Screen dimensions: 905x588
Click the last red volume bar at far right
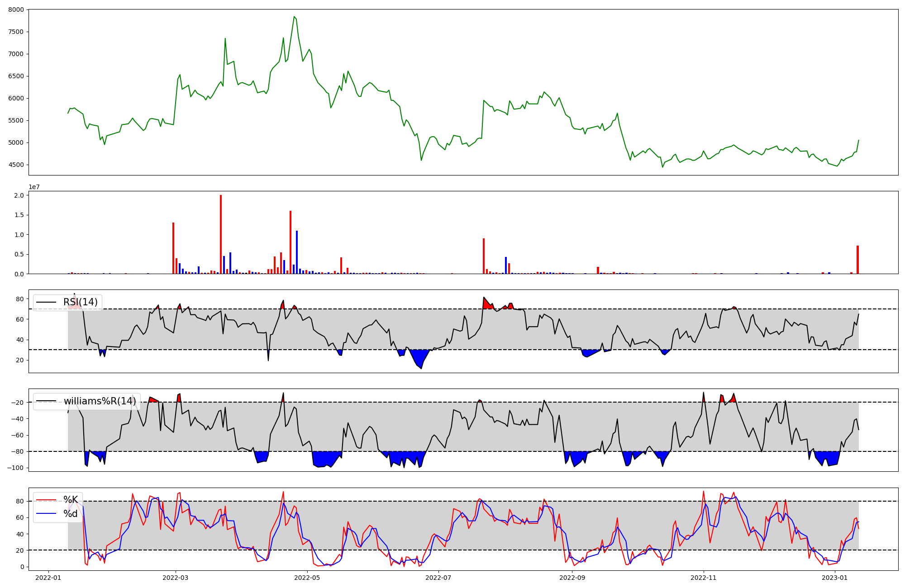pos(857,260)
